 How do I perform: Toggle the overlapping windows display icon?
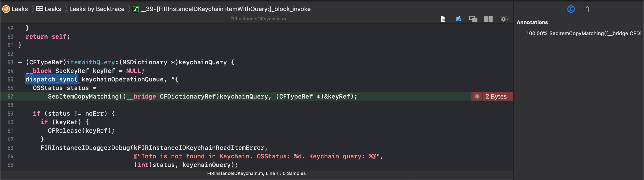[x=473, y=19]
